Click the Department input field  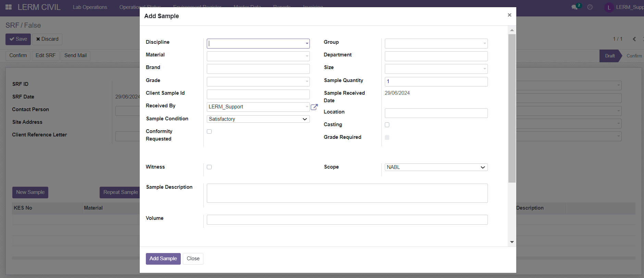[436, 56]
